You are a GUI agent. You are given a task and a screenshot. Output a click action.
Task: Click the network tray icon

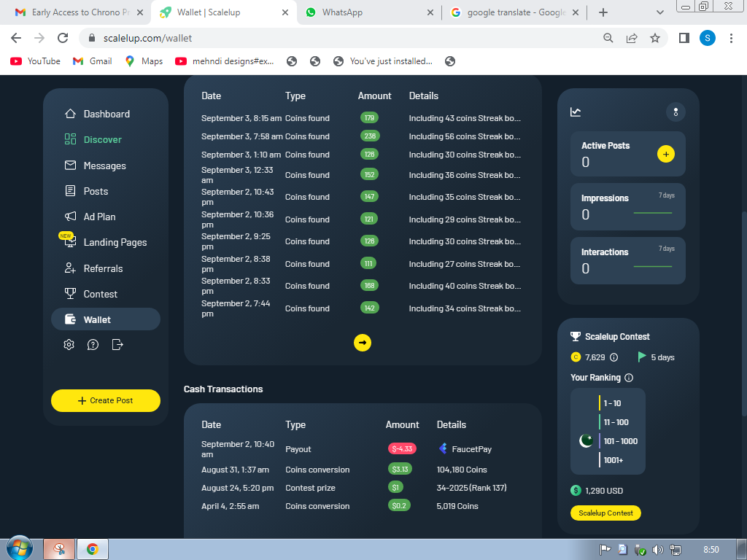coord(675,550)
